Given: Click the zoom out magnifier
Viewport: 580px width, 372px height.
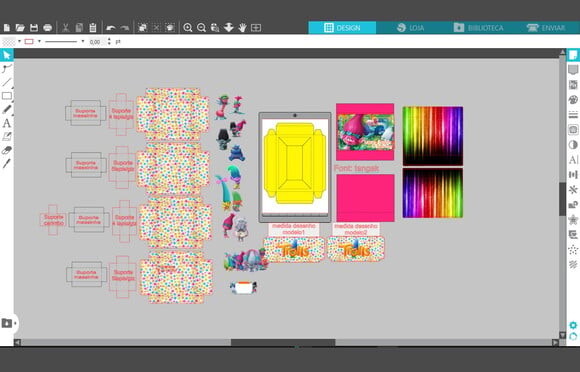Looking at the screenshot, I should (x=201, y=28).
